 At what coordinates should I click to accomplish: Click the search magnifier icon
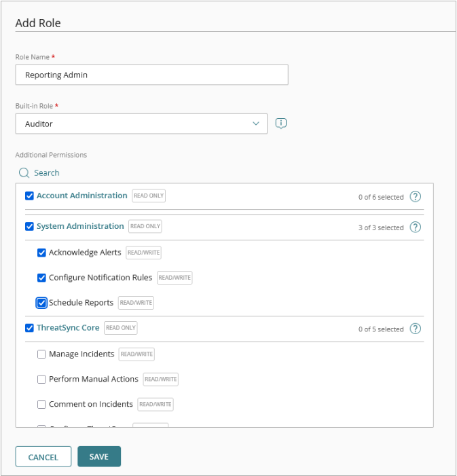tap(24, 173)
